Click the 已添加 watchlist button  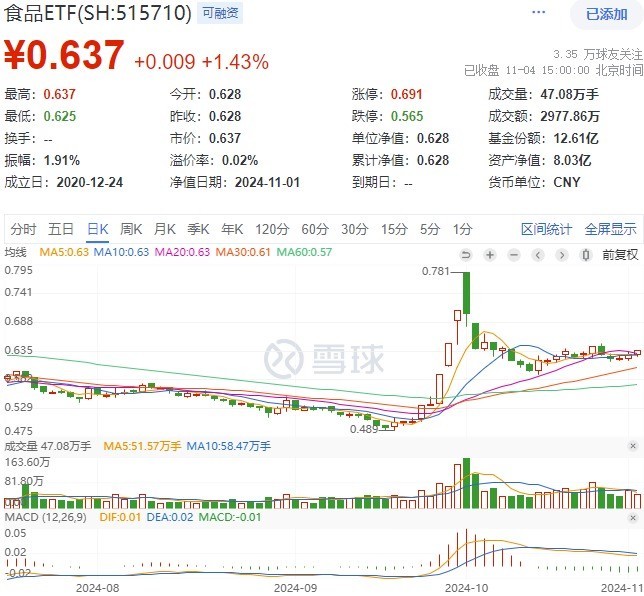point(606,14)
